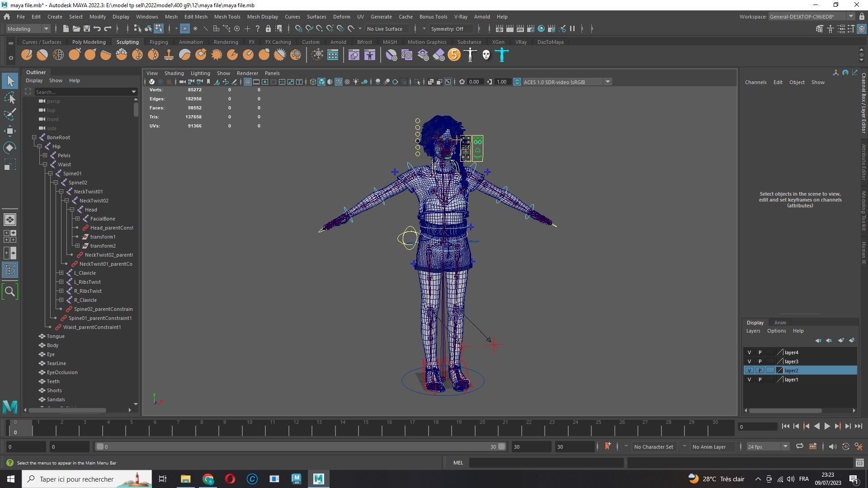Open the Outliner layout icon in left sidebar
Image resolution: width=868 pixels, height=488 pixels.
click(10, 270)
